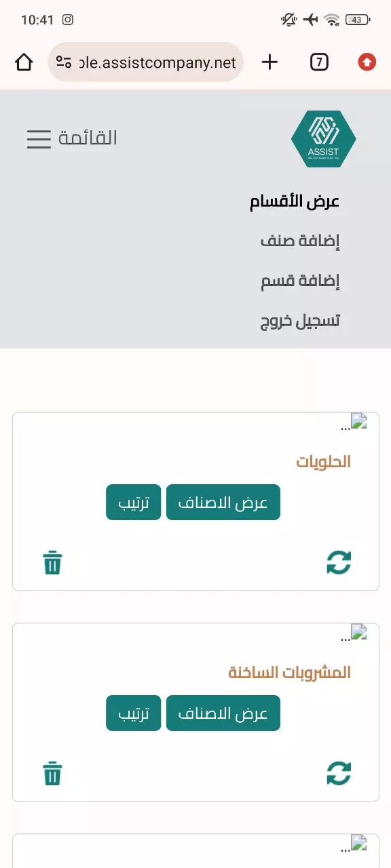Tap the address bar showing assistcompany.net
Image resolution: width=391 pixels, height=868 pixels.
tap(156, 62)
